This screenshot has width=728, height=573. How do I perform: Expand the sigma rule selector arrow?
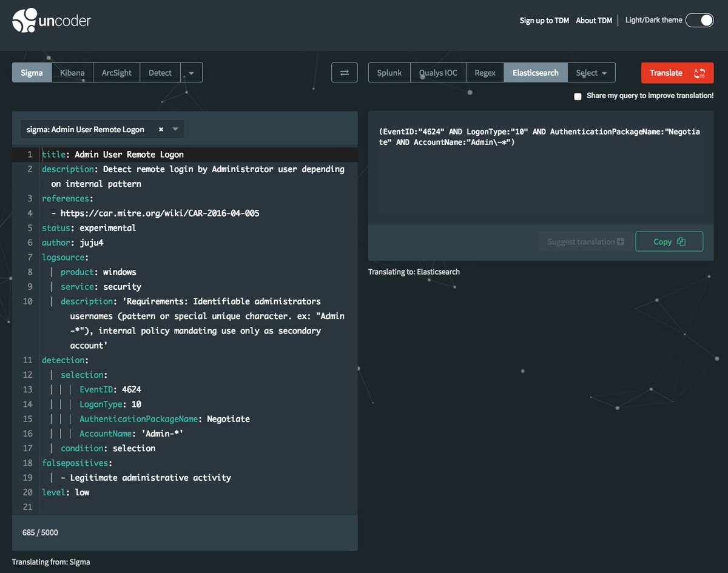[175, 129]
